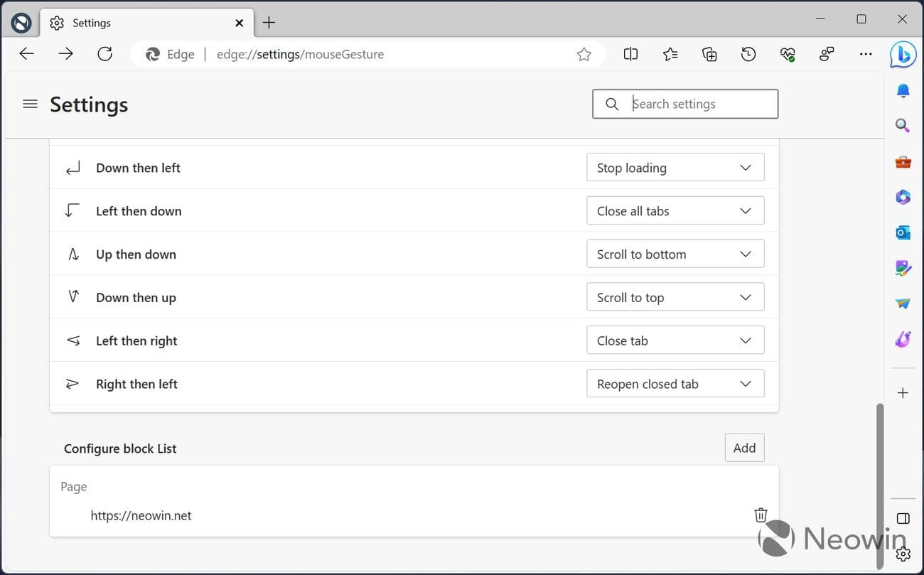The image size is (924, 575).
Task: Click the settings page vertical scrollbar
Action: coord(880,483)
